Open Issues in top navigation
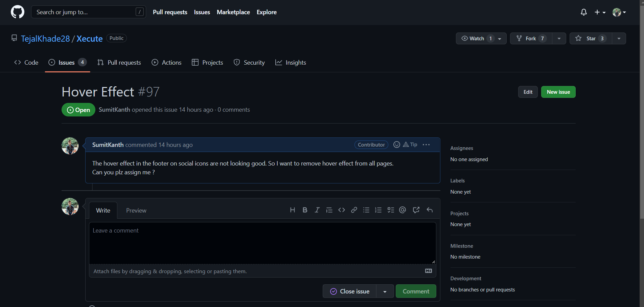This screenshot has height=307, width=644. 202,12
